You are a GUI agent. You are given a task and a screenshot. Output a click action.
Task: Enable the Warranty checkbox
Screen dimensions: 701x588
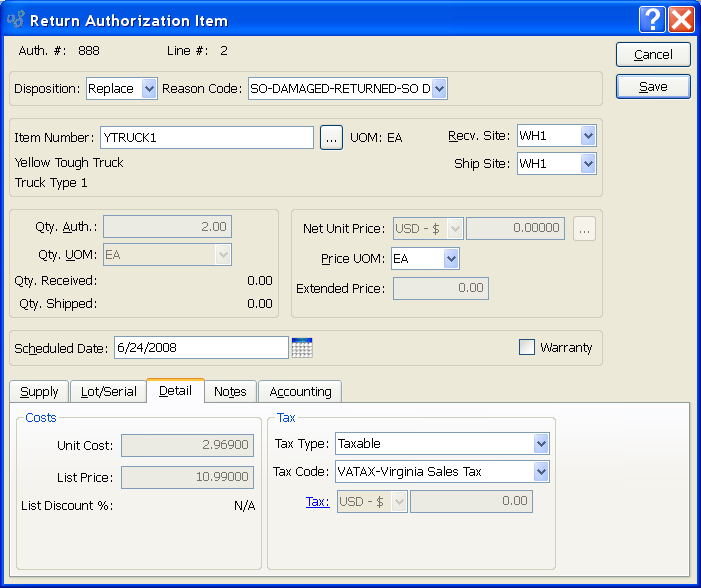point(527,348)
